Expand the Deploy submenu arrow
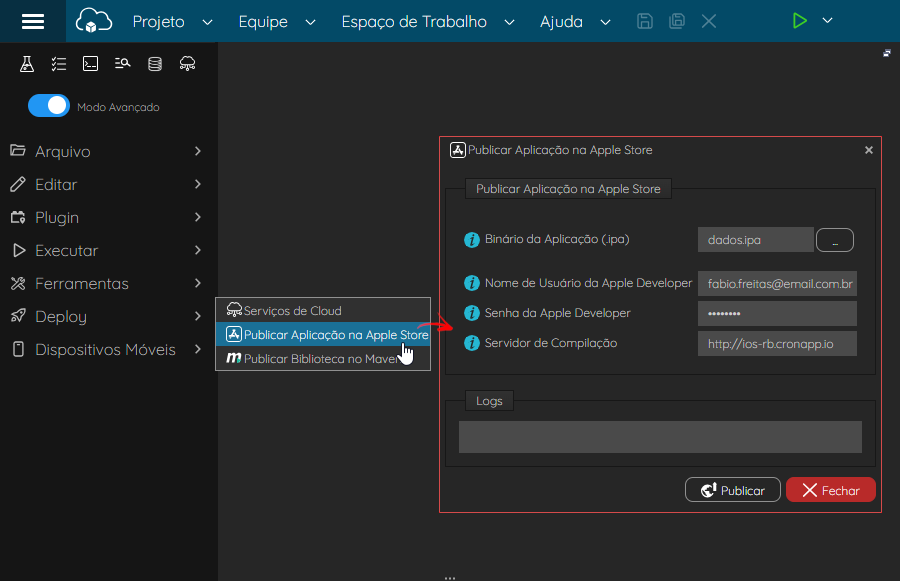This screenshot has height=581, width=900. tap(198, 316)
